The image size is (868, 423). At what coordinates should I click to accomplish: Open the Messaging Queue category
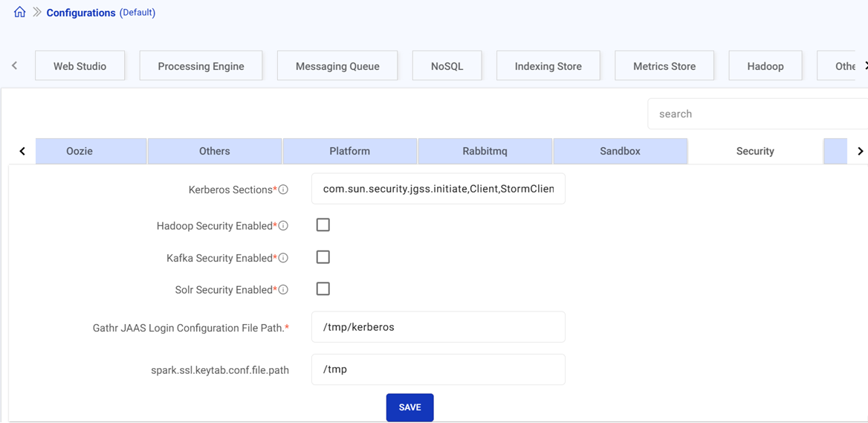[337, 66]
